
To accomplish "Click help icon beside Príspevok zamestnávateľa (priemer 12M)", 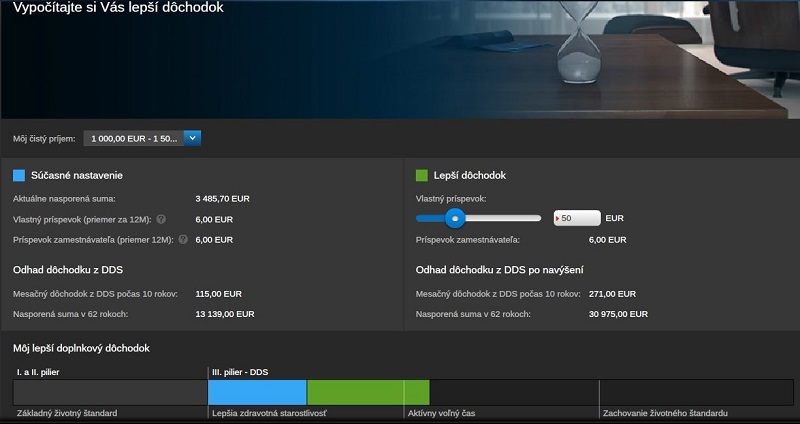I will click(183, 239).
